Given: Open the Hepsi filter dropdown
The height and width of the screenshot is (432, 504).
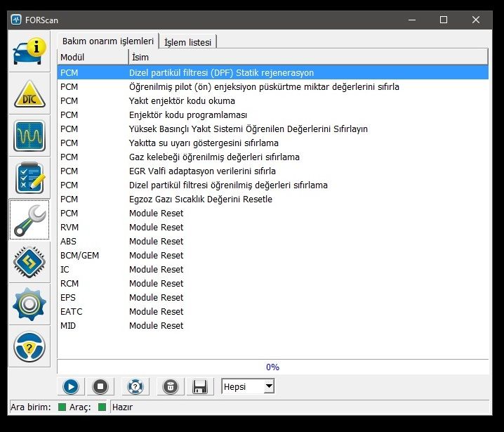Looking at the screenshot, I should click(248, 386).
